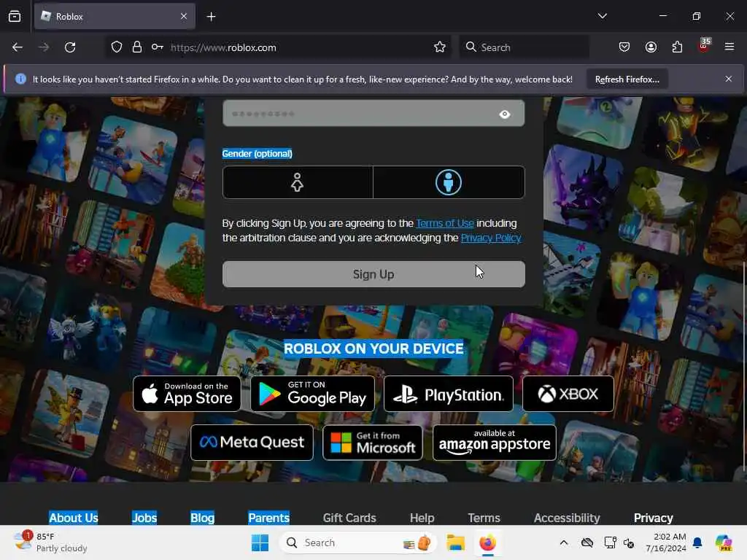
Task: Open File Explorer from taskbar
Action: point(455,542)
